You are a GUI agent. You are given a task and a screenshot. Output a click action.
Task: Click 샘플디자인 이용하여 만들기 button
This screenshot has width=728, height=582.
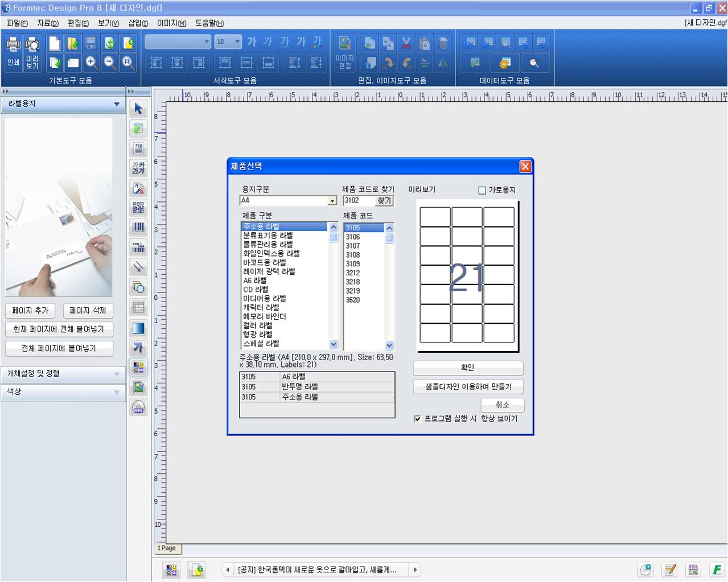click(x=468, y=387)
